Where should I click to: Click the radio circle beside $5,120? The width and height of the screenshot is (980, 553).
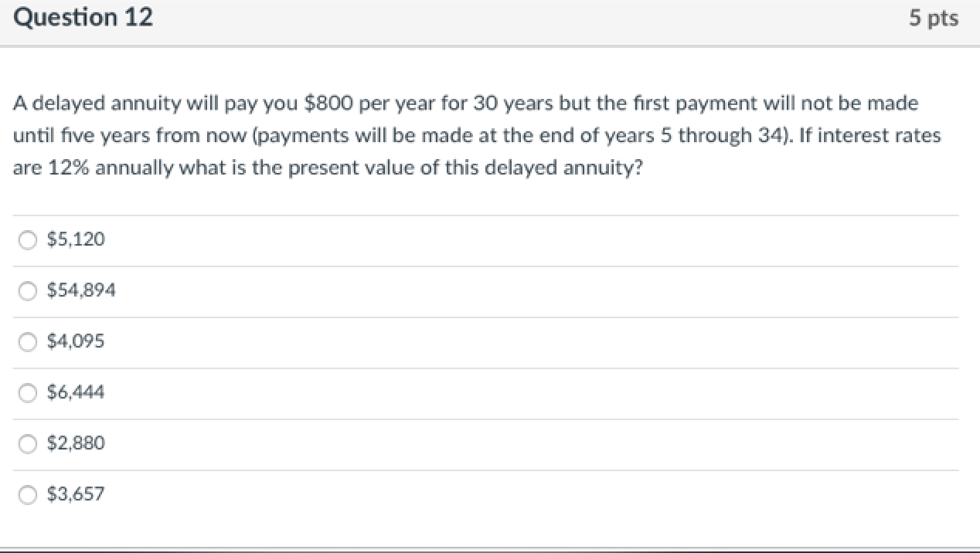pos(27,240)
